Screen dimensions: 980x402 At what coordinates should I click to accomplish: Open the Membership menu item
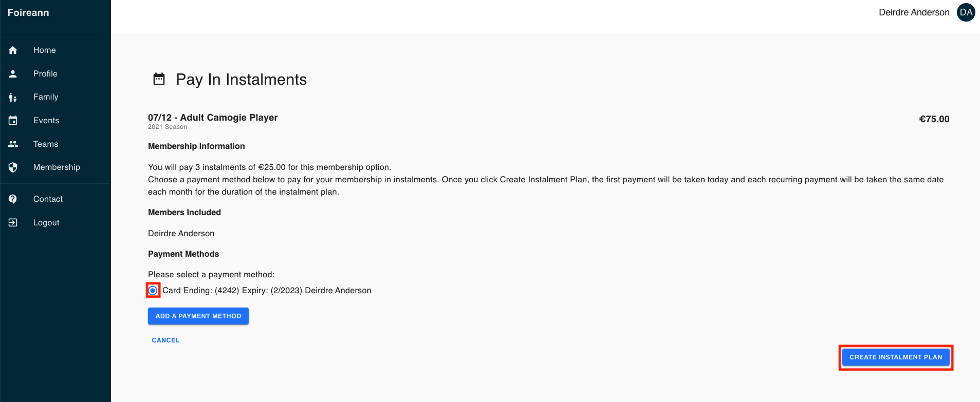[x=56, y=167]
